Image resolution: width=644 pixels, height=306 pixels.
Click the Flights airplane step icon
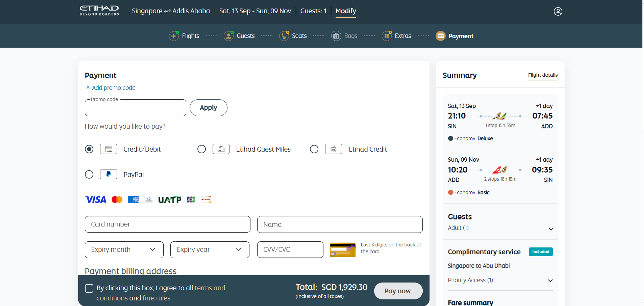tap(174, 36)
